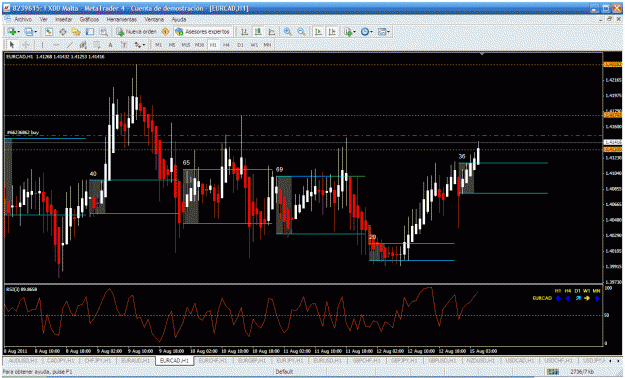Viewport: 625px width, 378px height.
Task: Switch chart to bar chart type
Action: 244,32
